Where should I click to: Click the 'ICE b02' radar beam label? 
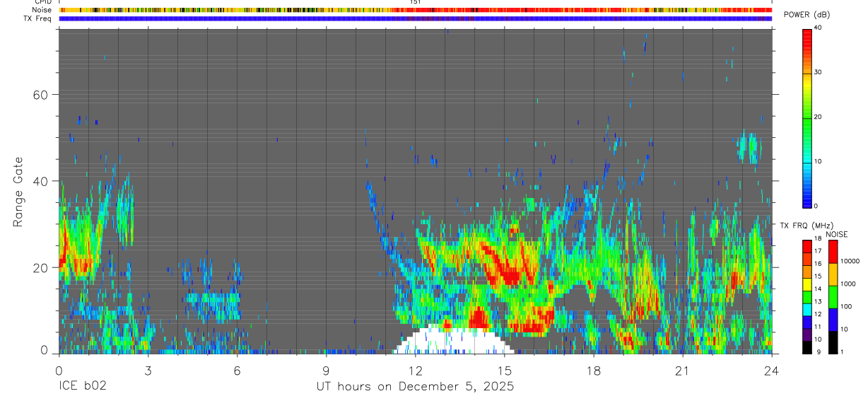click(83, 387)
